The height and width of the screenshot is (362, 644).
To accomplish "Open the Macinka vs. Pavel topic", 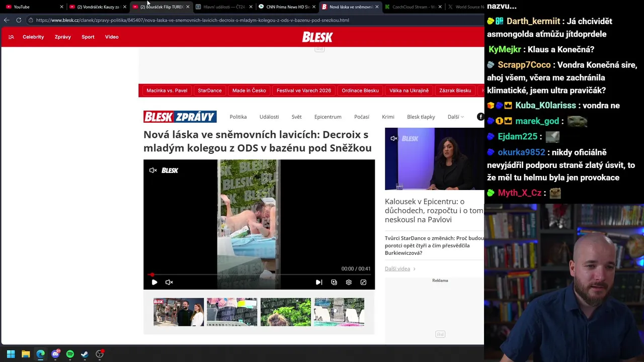I will pos(167,90).
